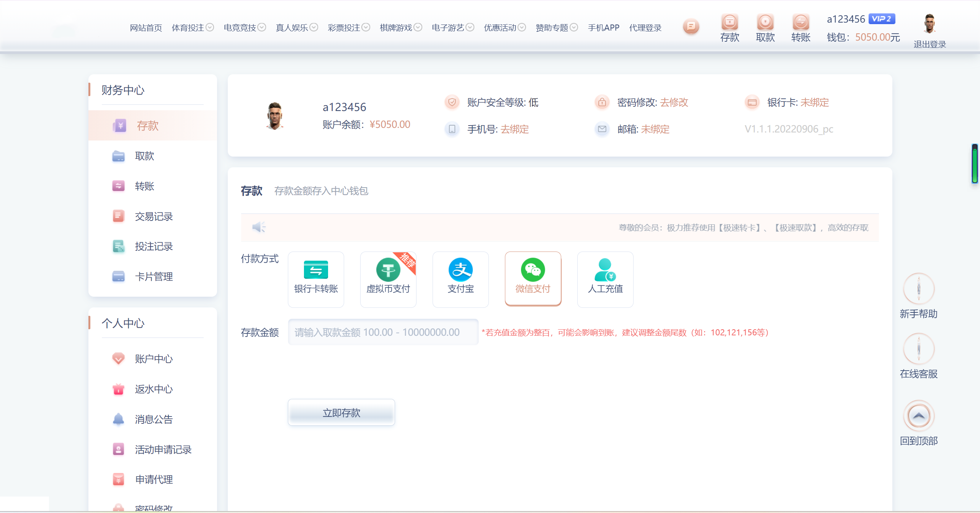Click the green scrollbar indicator on the right edge
The height and width of the screenshot is (513, 980).
[x=975, y=163]
